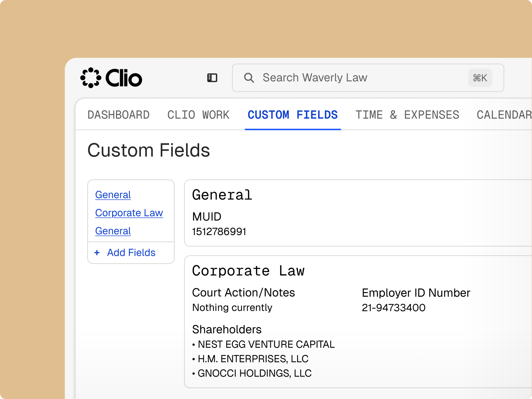Switch to the Clio Work tab
Image resolution: width=532 pixels, height=399 pixels.
(x=198, y=115)
